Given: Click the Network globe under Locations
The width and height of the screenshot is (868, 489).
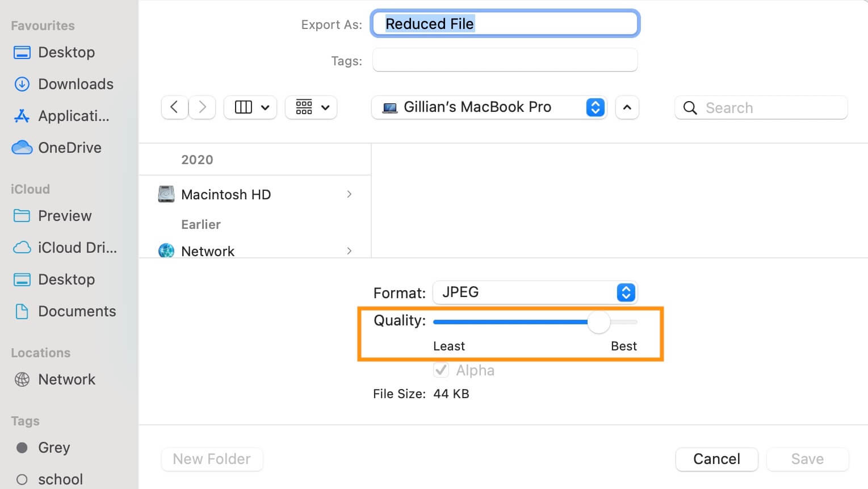Looking at the screenshot, I should [22, 379].
